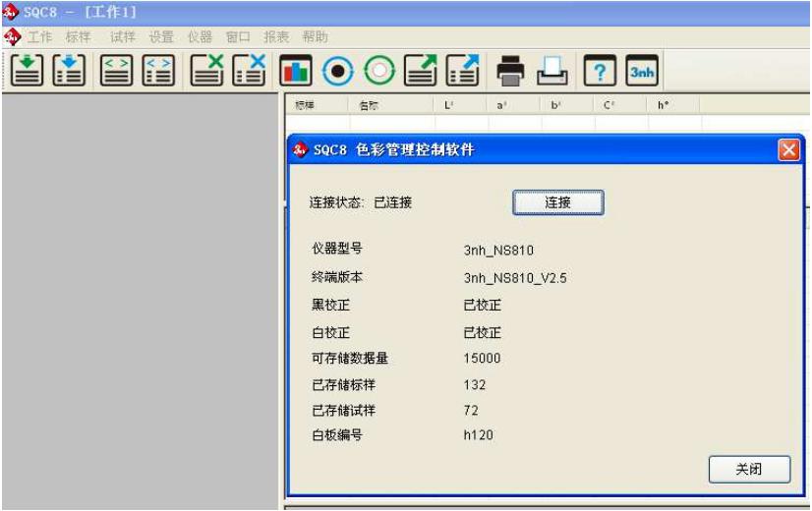812x511 pixels.
Task: Click the black dot calibration icon
Action: pyautogui.click(x=337, y=71)
